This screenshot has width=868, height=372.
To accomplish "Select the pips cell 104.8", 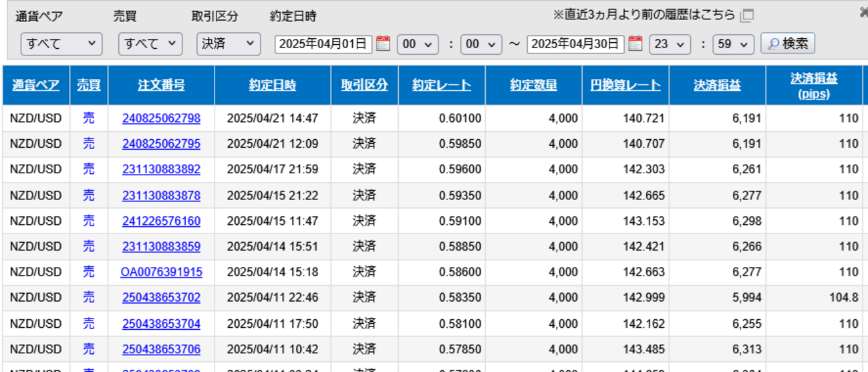I will click(815, 298).
